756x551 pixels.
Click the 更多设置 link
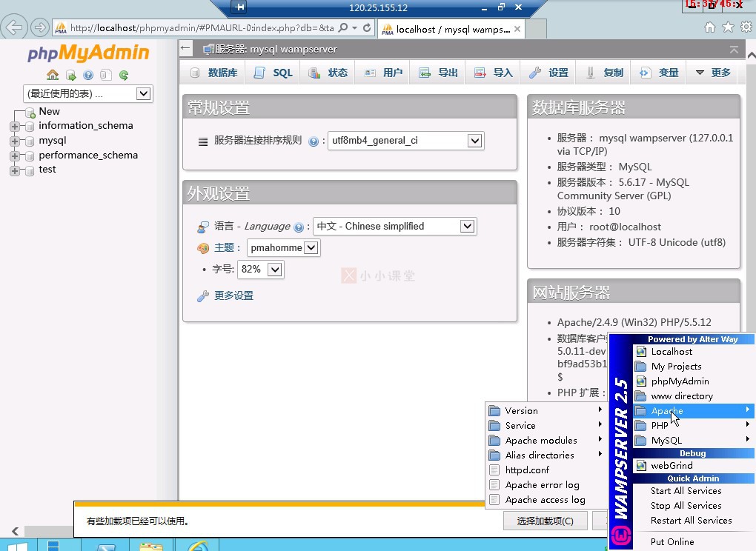point(233,295)
